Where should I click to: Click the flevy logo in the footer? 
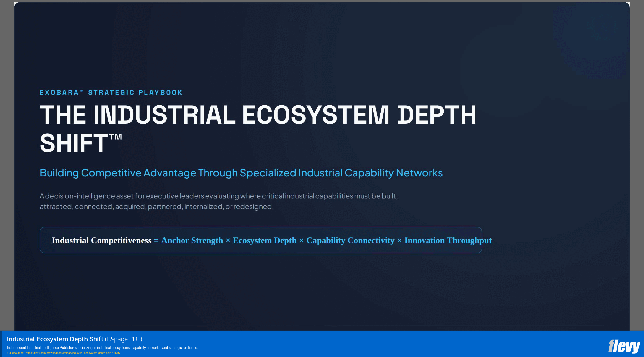click(624, 346)
